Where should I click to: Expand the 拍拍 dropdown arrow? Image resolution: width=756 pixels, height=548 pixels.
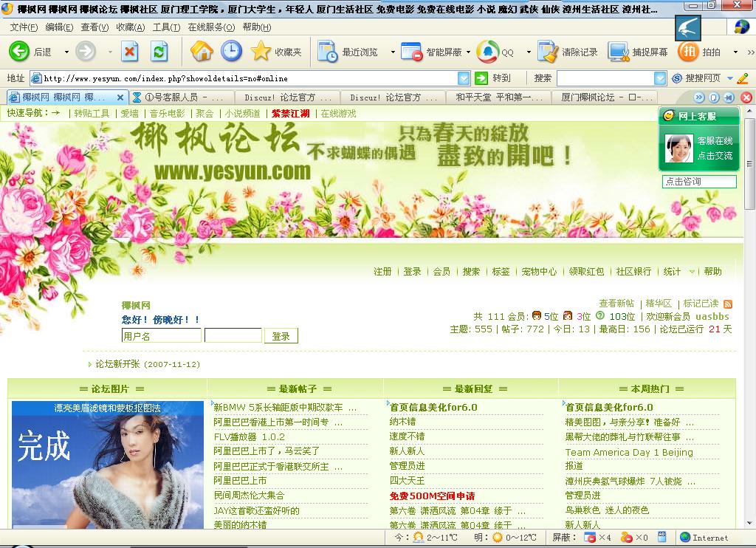click(x=735, y=52)
